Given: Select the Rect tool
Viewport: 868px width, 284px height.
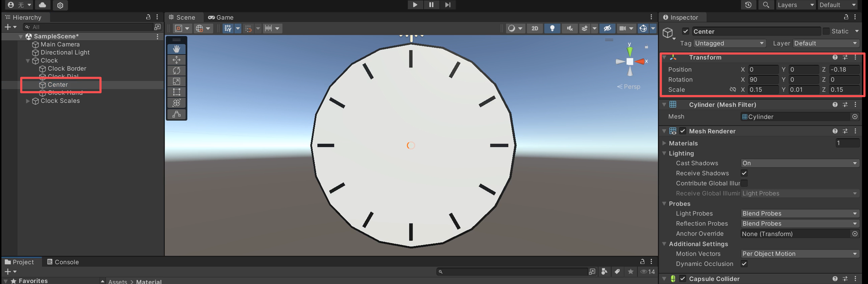Looking at the screenshot, I should (177, 92).
